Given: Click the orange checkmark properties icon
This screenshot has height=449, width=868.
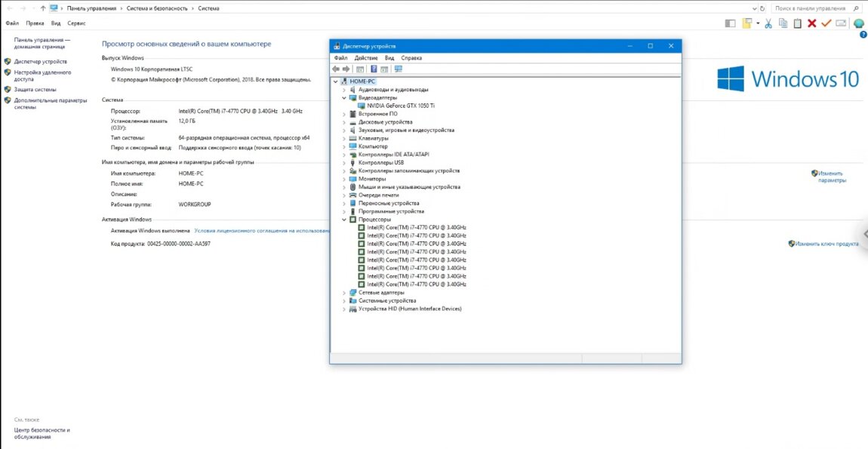Looking at the screenshot, I should coord(826,23).
